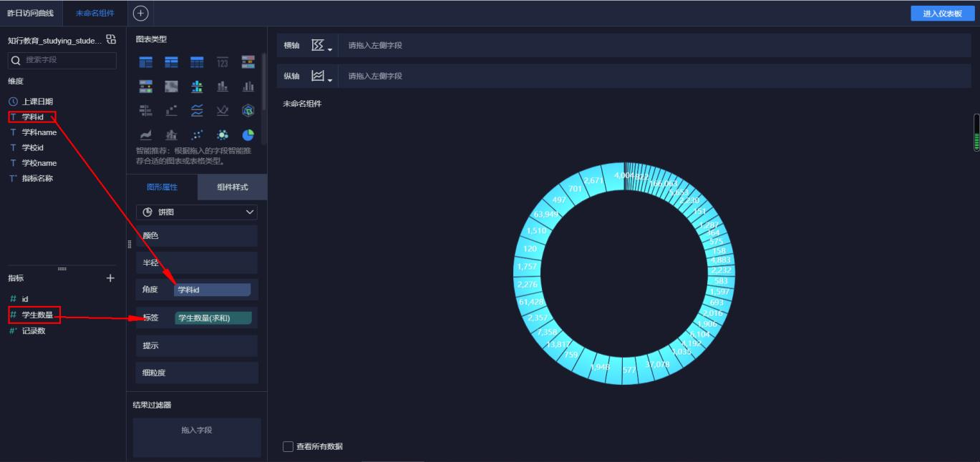Viewport: 980px width, 462px height.
Task: Switch to the 组件样式 tab
Action: tap(231, 187)
